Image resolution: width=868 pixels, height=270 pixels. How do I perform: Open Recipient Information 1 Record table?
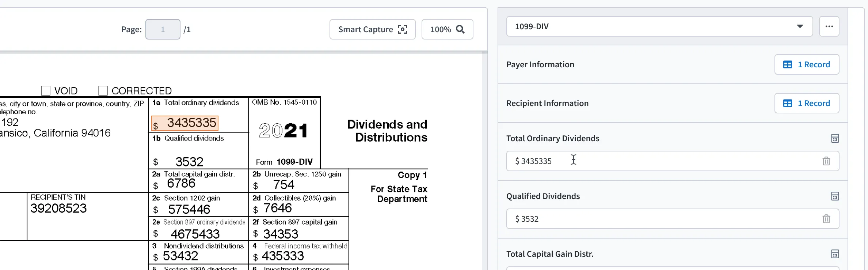pyautogui.click(x=807, y=103)
